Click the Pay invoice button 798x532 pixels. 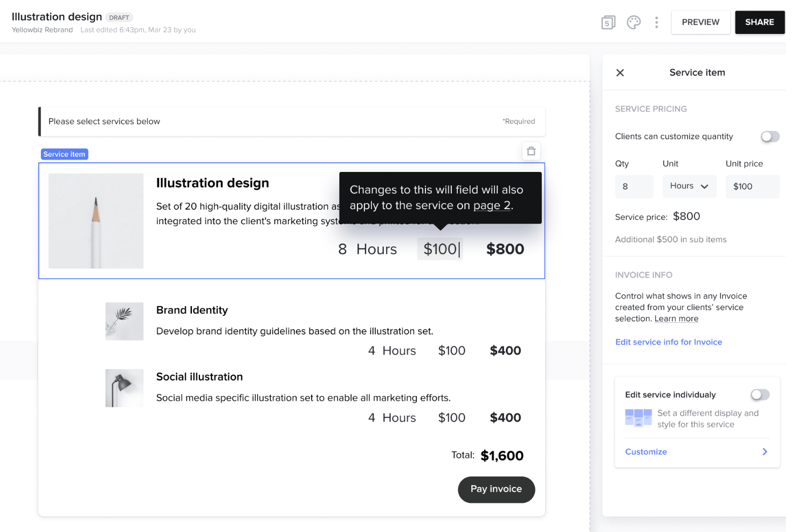click(496, 489)
